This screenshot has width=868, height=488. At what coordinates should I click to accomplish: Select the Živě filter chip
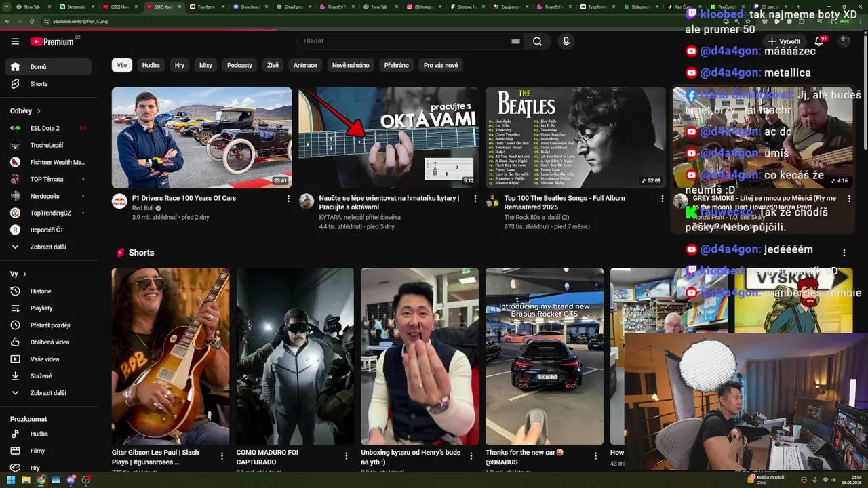(273, 65)
